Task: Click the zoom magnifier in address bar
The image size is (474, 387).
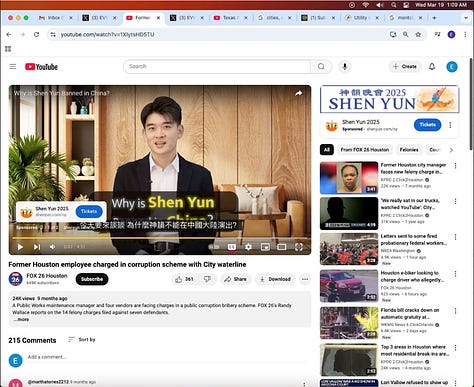Action: pos(405,34)
